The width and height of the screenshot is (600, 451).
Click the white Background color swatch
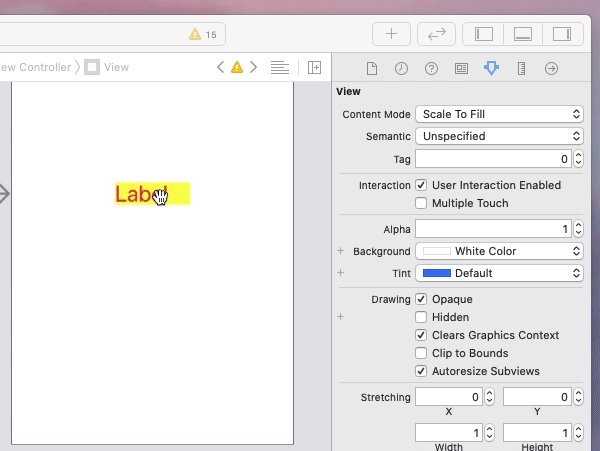pos(437,251)
